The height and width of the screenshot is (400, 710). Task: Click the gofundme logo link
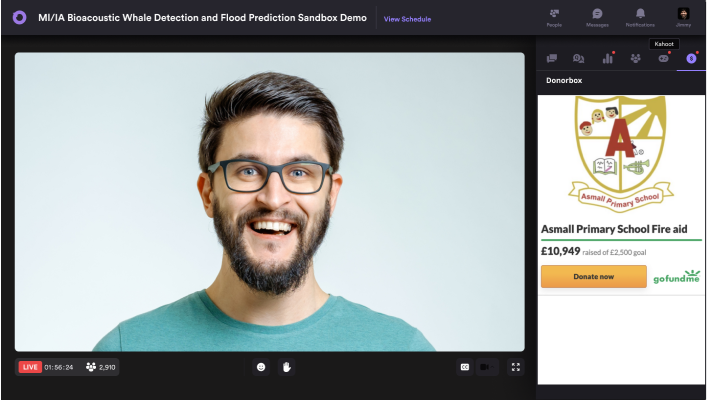pos(677,277)
